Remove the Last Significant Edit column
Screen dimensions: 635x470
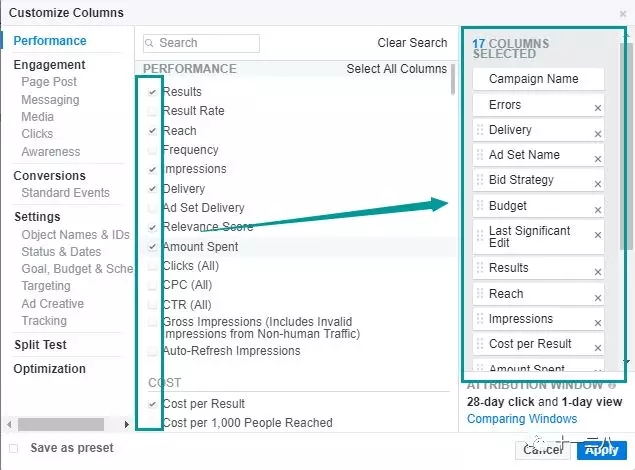pyautogui.click(x=598, y=236)
